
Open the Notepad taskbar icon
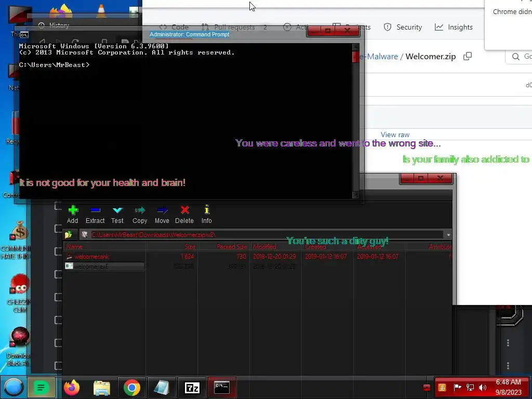(162, 388)
